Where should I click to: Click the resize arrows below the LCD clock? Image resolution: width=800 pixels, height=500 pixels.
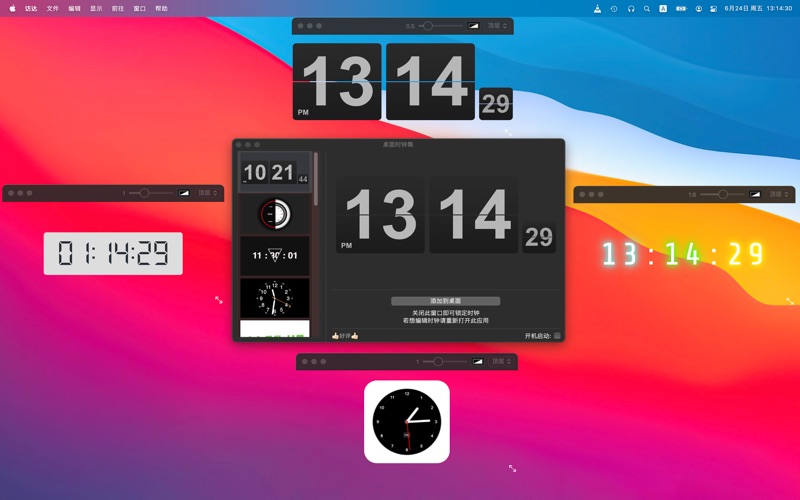(219, 299)
